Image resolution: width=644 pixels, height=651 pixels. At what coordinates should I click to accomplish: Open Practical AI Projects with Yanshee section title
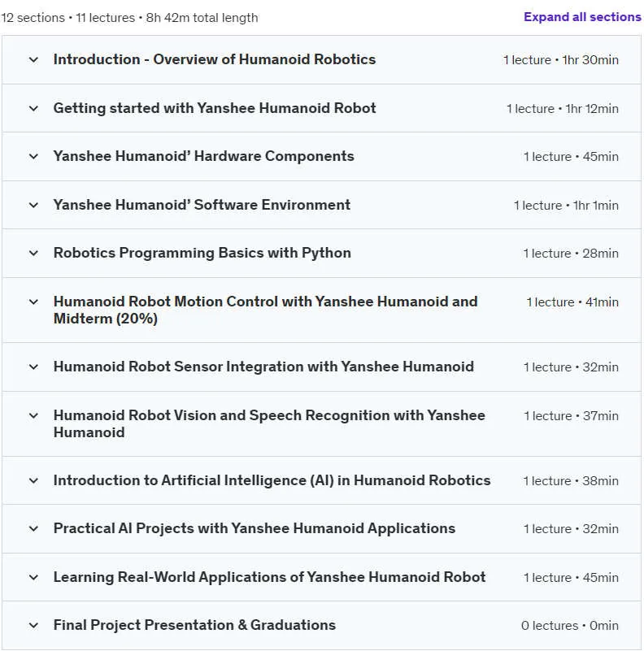click(255, 528)
